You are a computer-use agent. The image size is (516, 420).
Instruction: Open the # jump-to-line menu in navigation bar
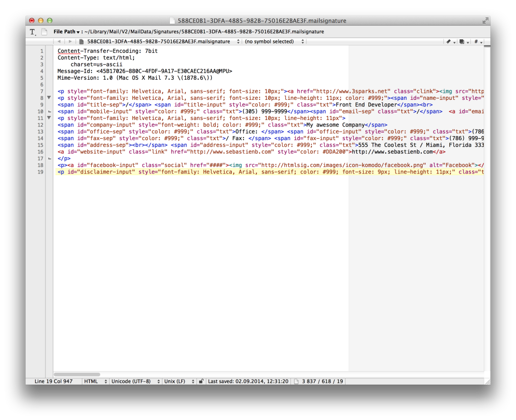(x=477, y=42)
